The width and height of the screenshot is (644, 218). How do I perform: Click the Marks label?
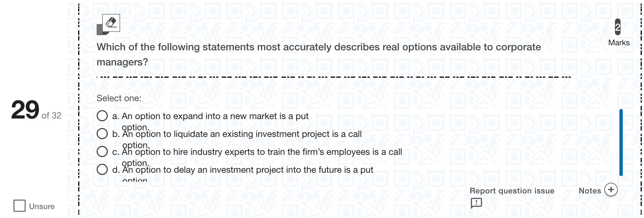click(x=619, y=43)
